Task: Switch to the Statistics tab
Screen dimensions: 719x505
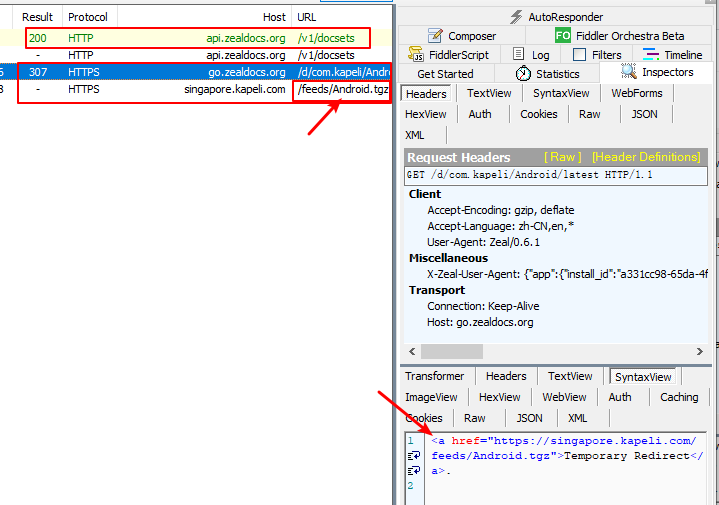Action: [548, 74]
